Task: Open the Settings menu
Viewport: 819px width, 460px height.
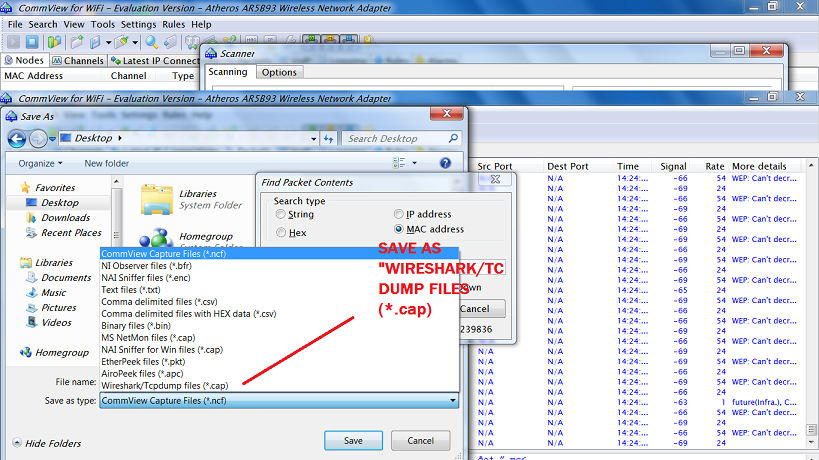Action: pyautogui.click(x=138, y=25)
